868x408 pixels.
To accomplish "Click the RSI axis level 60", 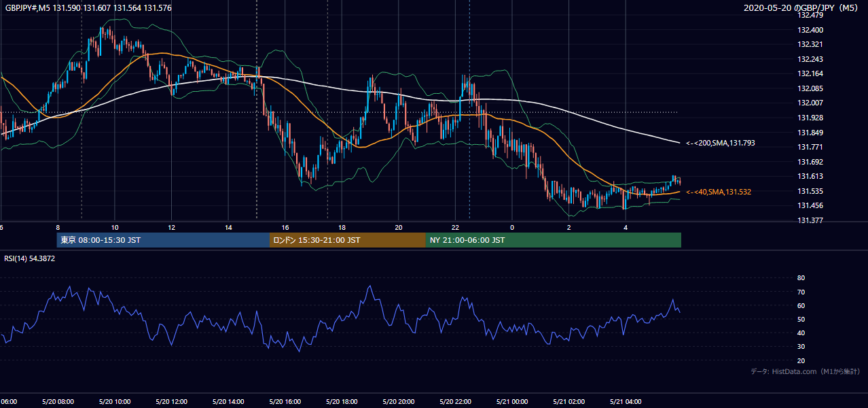I will point(801,305).
